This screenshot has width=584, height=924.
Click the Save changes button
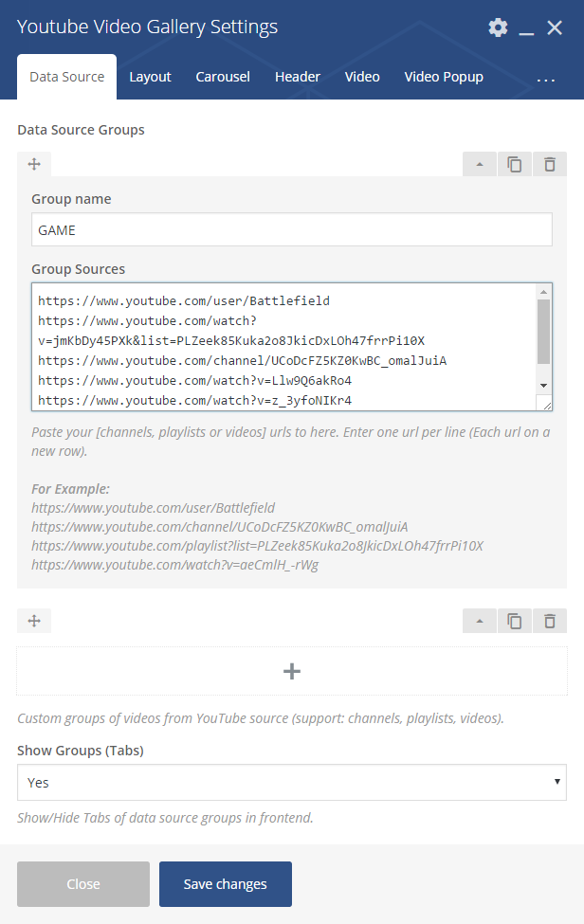pyautogui.click(x=225, y=884)
